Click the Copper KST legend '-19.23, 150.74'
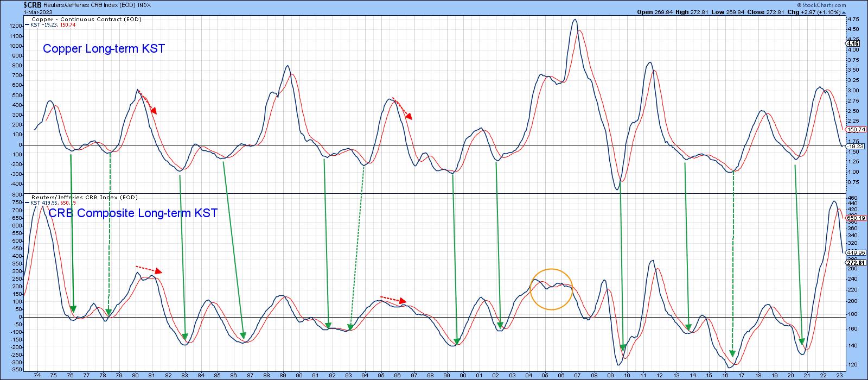The height and width of the screenshot is (380, 868). click(59, 24)
